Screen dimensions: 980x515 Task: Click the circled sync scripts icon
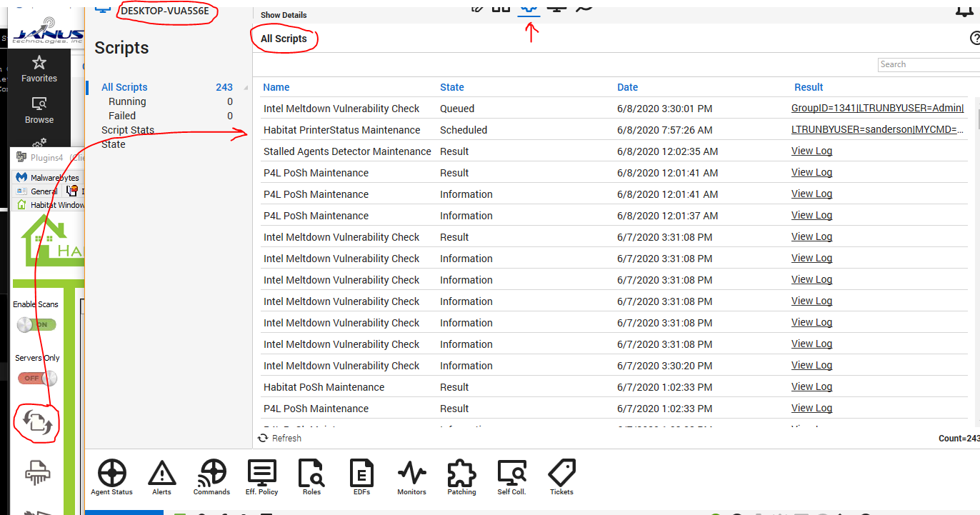[x=36, y=422]
